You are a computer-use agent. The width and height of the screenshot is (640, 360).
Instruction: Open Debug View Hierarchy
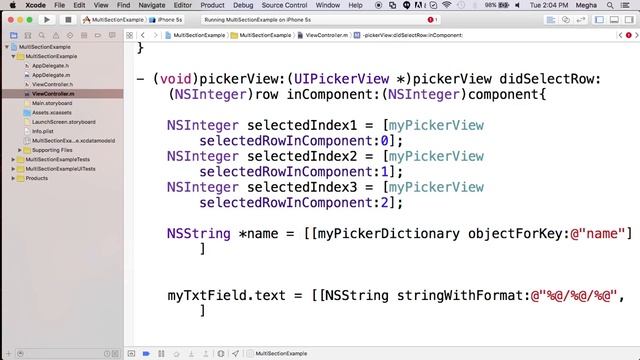point(221,353)
